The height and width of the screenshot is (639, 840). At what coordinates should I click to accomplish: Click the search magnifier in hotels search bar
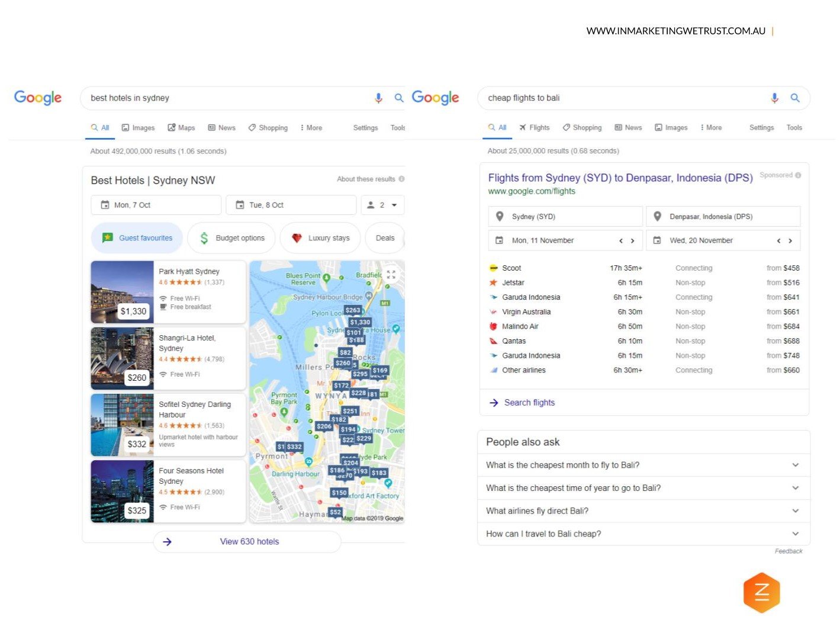[x=399, y=98]
